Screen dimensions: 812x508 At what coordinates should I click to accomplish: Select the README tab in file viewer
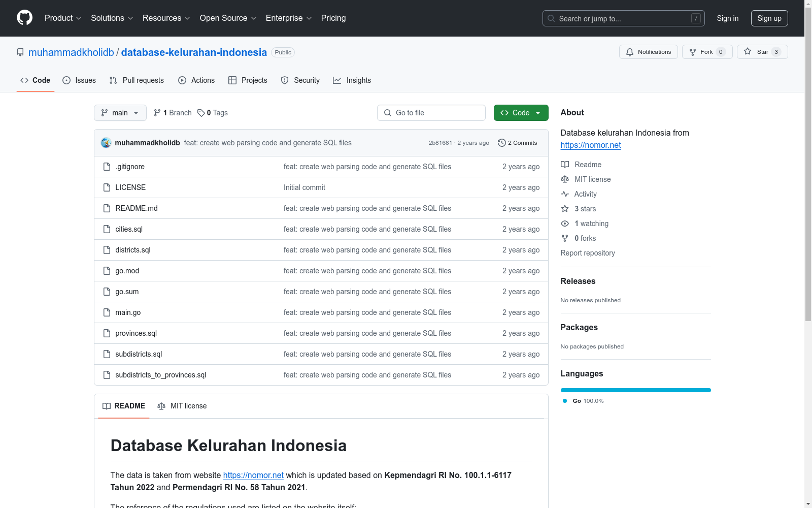pos(124,406)
